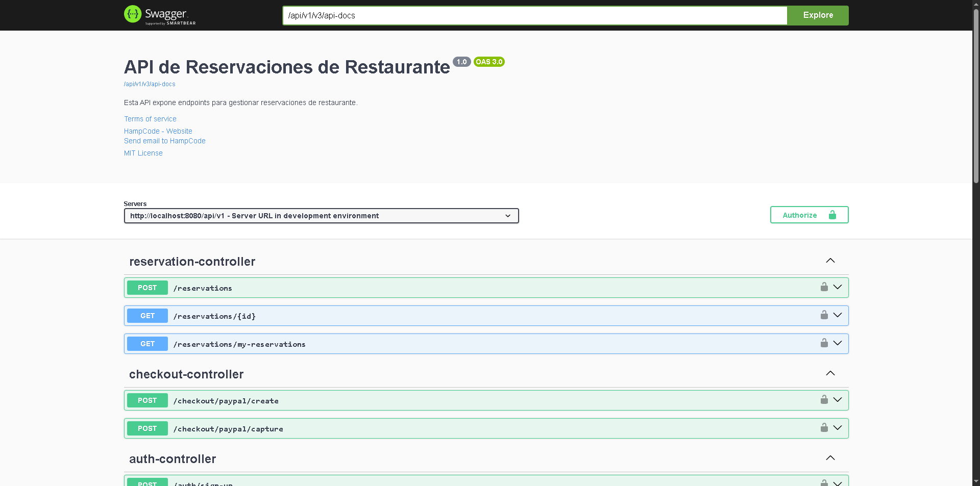Open the Servers selection dropdown
980x486 pixels.
[321, 216]
